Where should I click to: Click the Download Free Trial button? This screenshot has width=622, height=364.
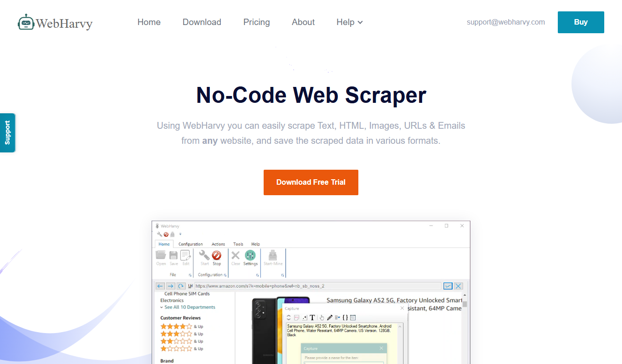coord(311,182)
